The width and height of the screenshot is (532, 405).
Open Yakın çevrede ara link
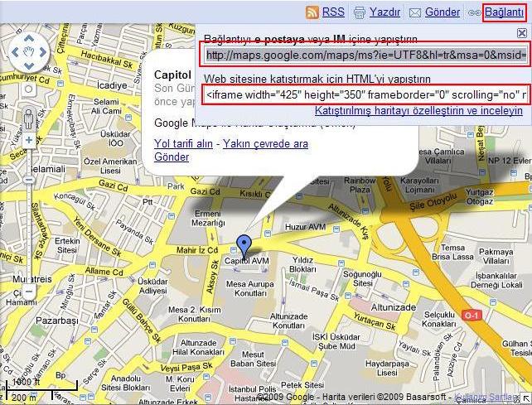[x=265, y=144]
